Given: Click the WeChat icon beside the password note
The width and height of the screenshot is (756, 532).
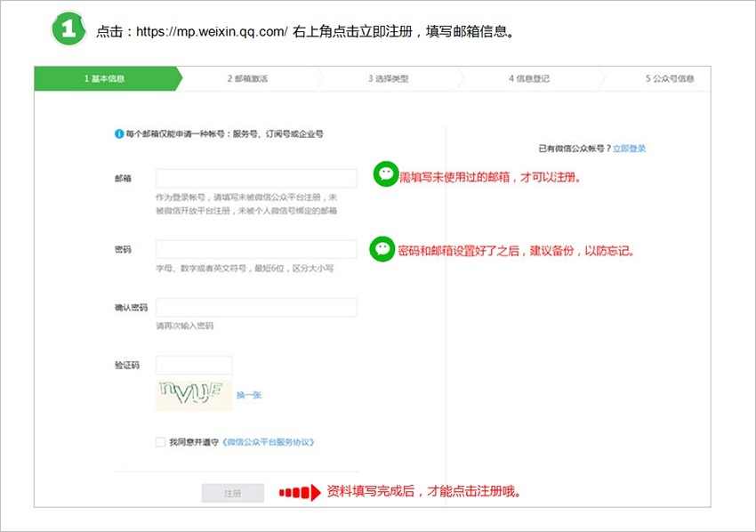Looking at the screenshot, I should pos(382,250).
